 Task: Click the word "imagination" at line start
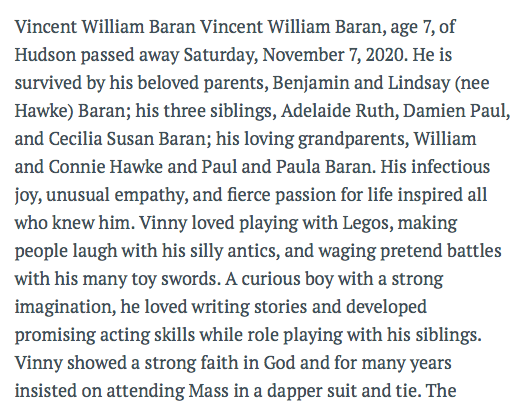[62, 307]
